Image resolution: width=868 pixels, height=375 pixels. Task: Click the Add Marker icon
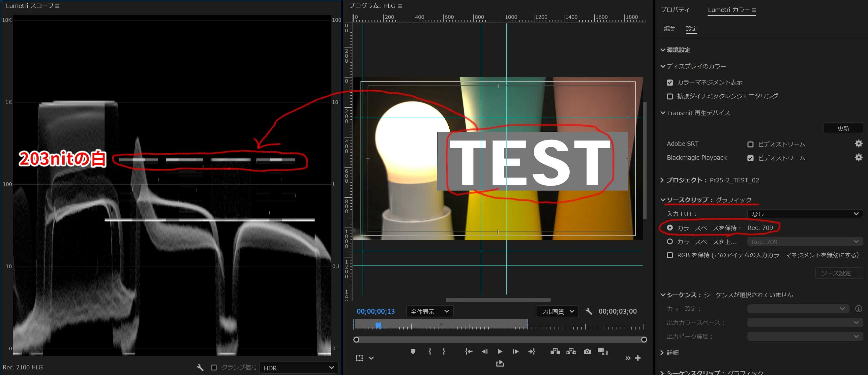click(x=413, y=351)
